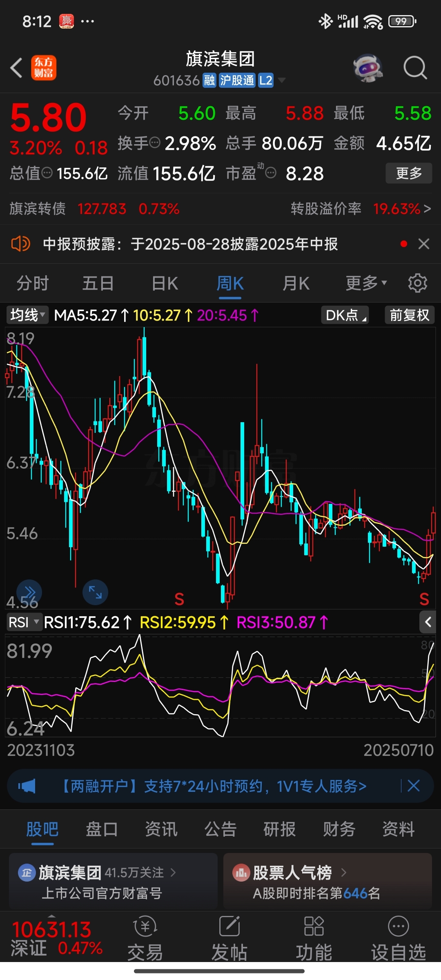Tap the 20250710 end date
The width and height of the screenshot is (441, 980).
point(399,750)
